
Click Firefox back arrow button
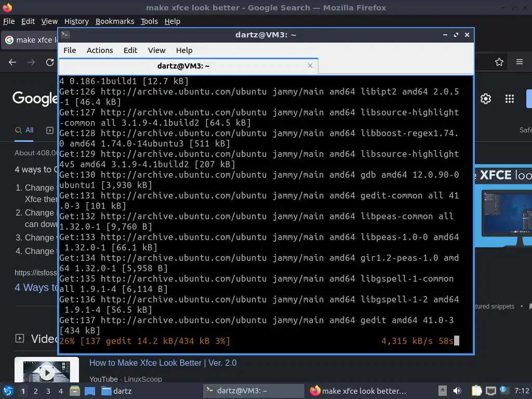(x=12, y=62)
